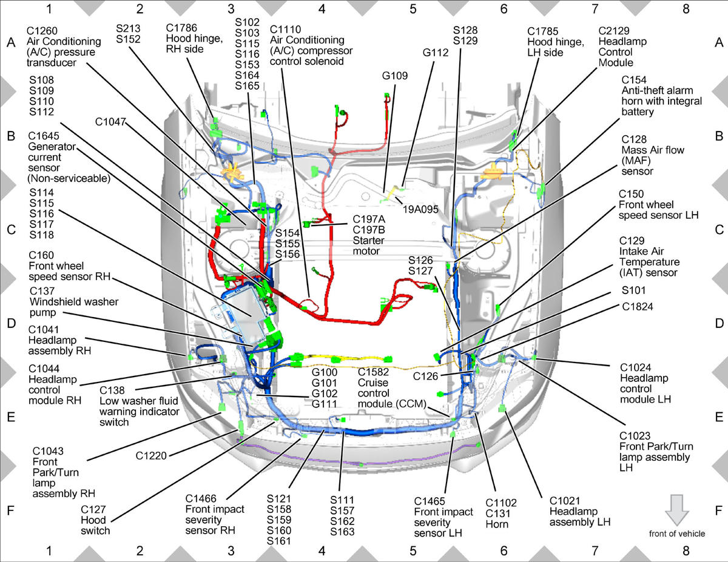Click the C127 Hood switch label

pos(95,520)
